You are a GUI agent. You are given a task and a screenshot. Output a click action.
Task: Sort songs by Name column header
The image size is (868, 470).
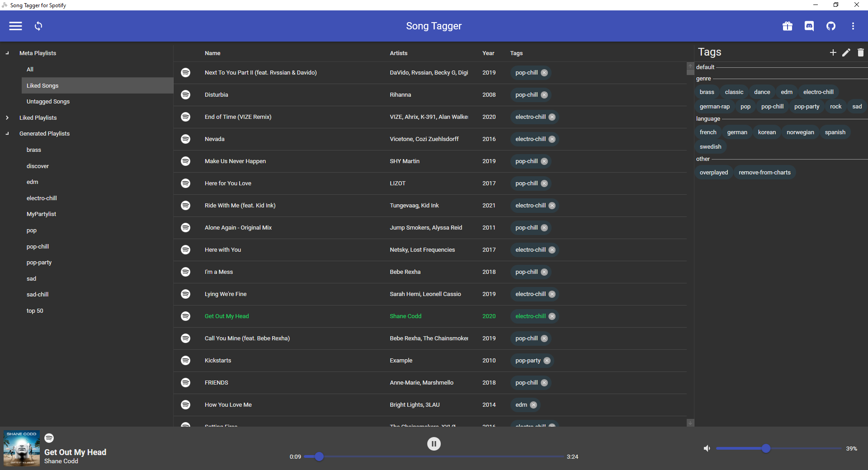click(x=212, y=53)
